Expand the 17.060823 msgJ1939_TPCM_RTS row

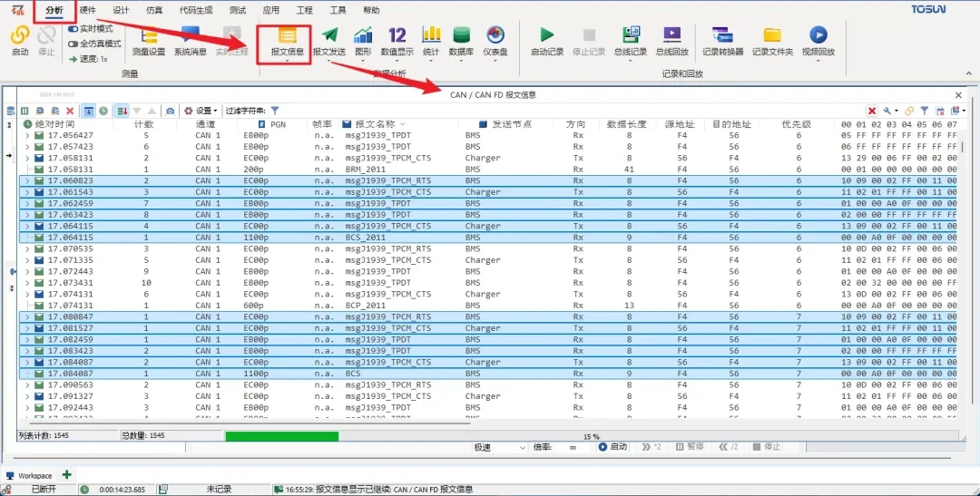click(x=27, y=180)
